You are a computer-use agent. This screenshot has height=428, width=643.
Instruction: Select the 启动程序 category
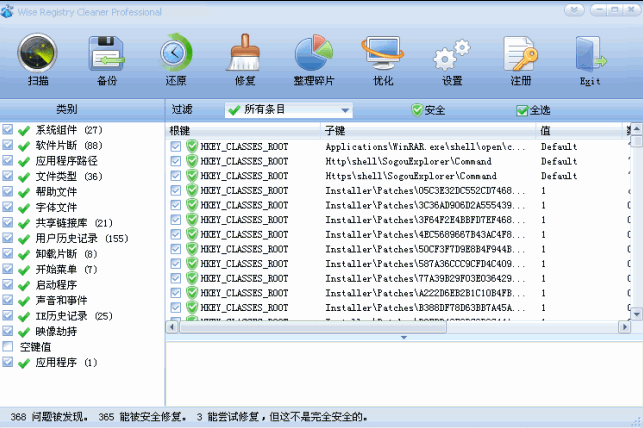56,285
